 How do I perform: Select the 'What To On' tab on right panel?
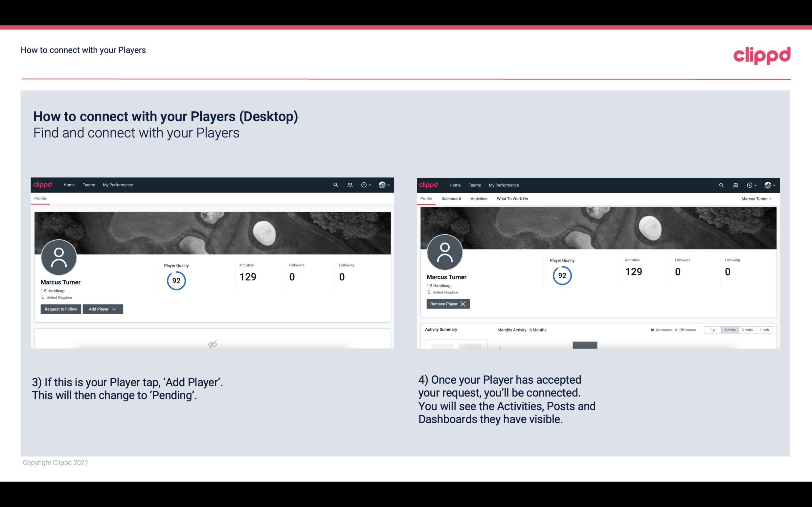click(x=512, y=199)
